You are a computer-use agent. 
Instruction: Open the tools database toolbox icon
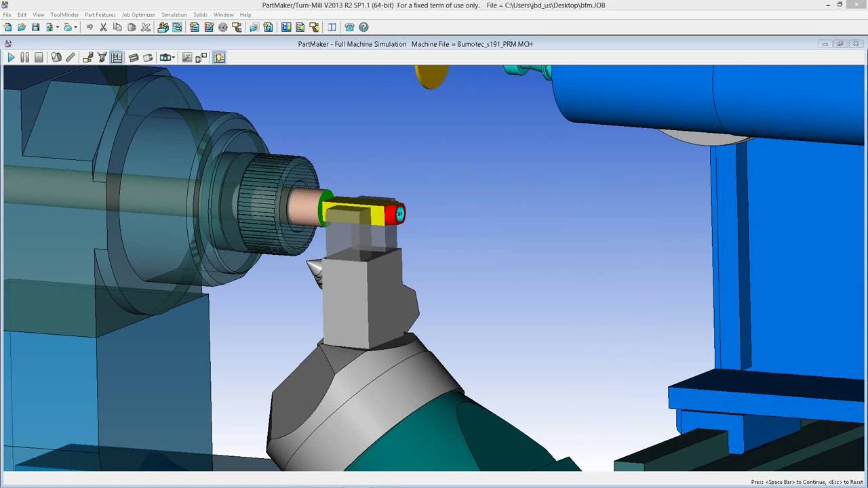(163, 27)
